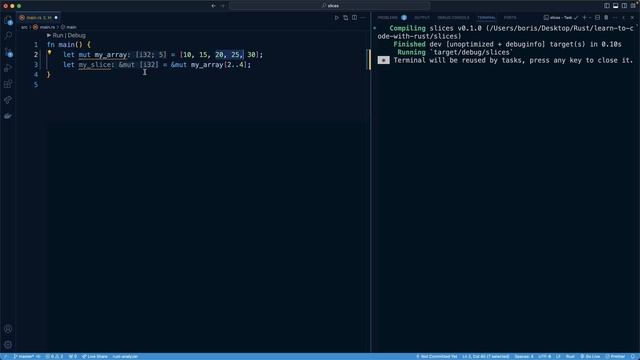Toggle the secondary side bar layout icon
Screen dimensions: 640x360
624,6
